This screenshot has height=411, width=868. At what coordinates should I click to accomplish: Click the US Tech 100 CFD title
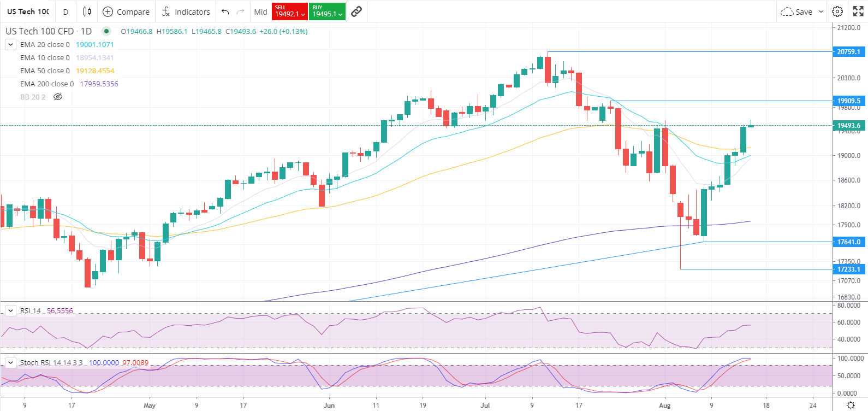coord(40,31)
